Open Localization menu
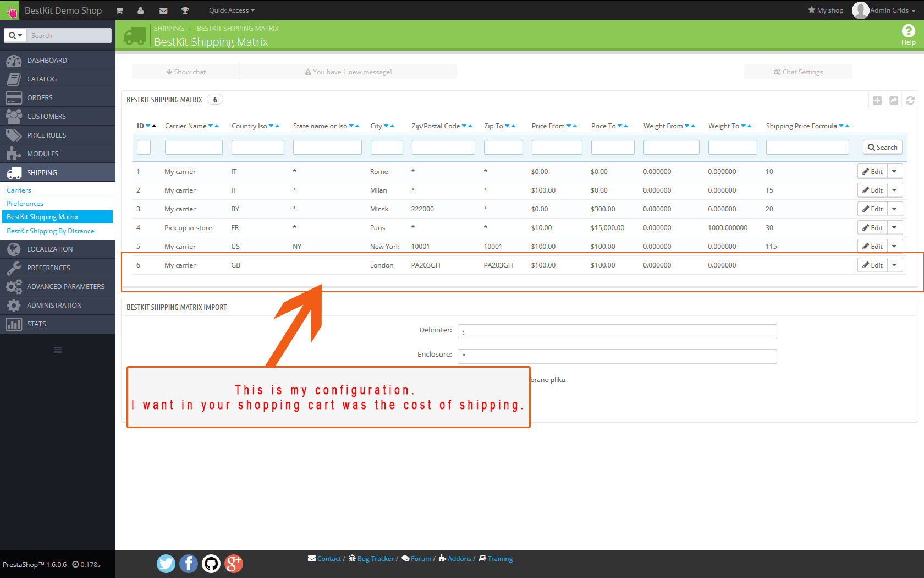 click(x=58, y=249)
